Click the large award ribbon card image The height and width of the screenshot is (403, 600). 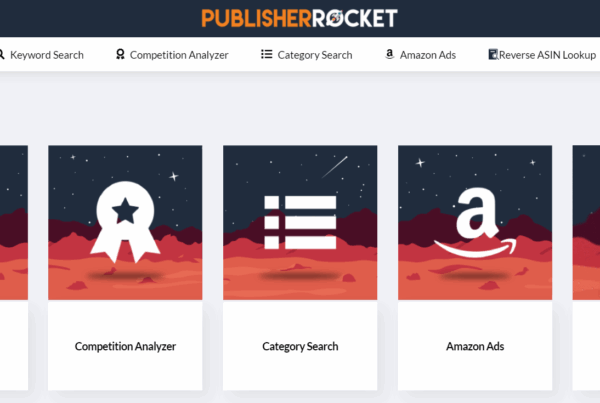(125, 222)
